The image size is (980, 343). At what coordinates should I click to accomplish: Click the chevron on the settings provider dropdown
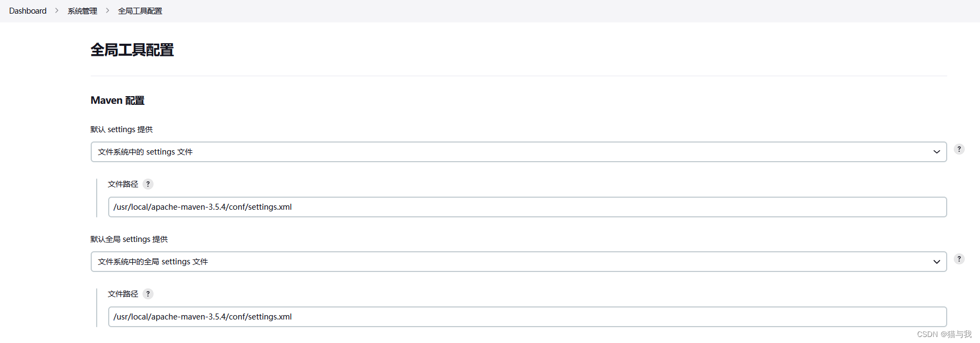(937, 152)
